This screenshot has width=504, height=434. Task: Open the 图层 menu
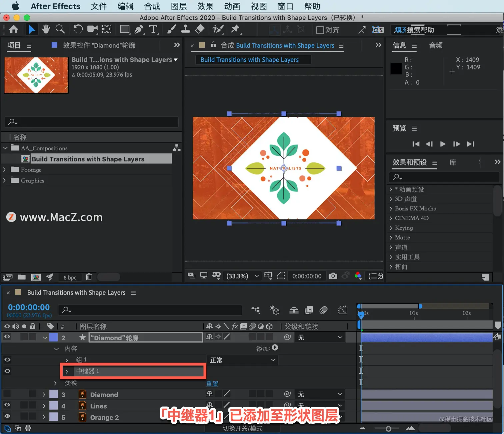pyautogui.click(x=179, y=6)
